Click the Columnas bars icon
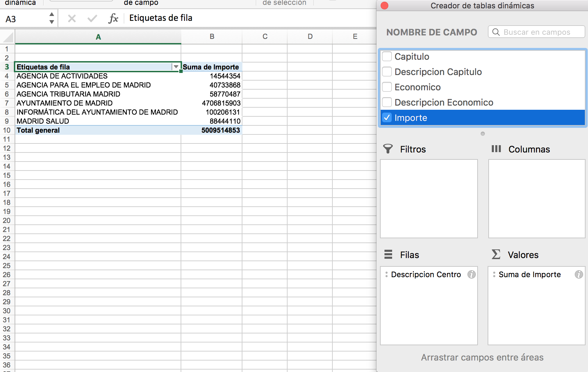 496,149
